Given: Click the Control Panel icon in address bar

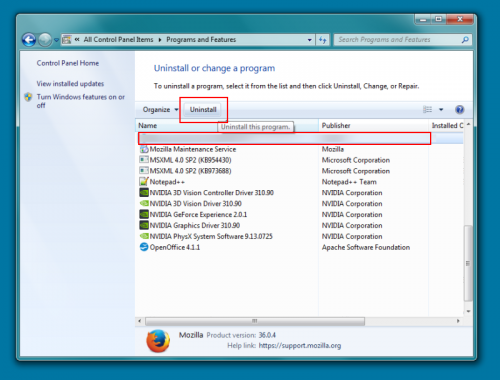Looking at the screenshot, I should (x=67, y=40).
